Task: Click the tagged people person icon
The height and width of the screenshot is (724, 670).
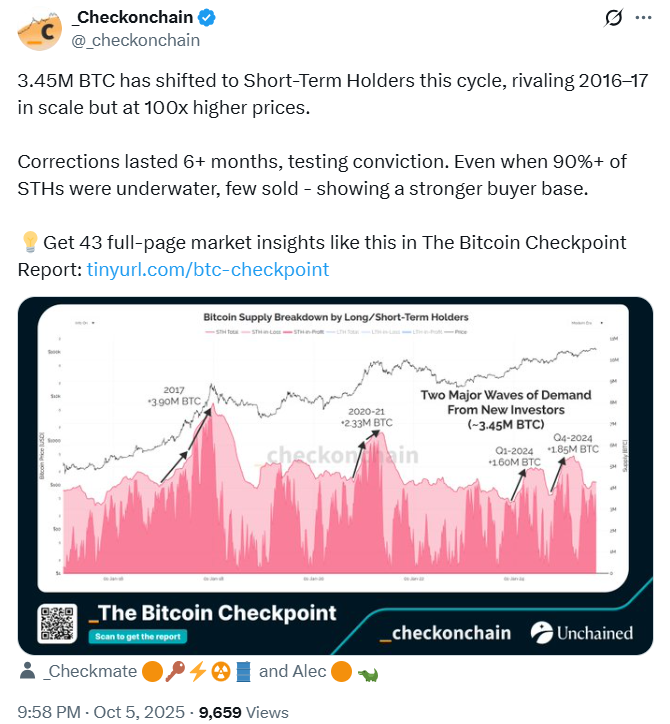Action: (27, 671)
